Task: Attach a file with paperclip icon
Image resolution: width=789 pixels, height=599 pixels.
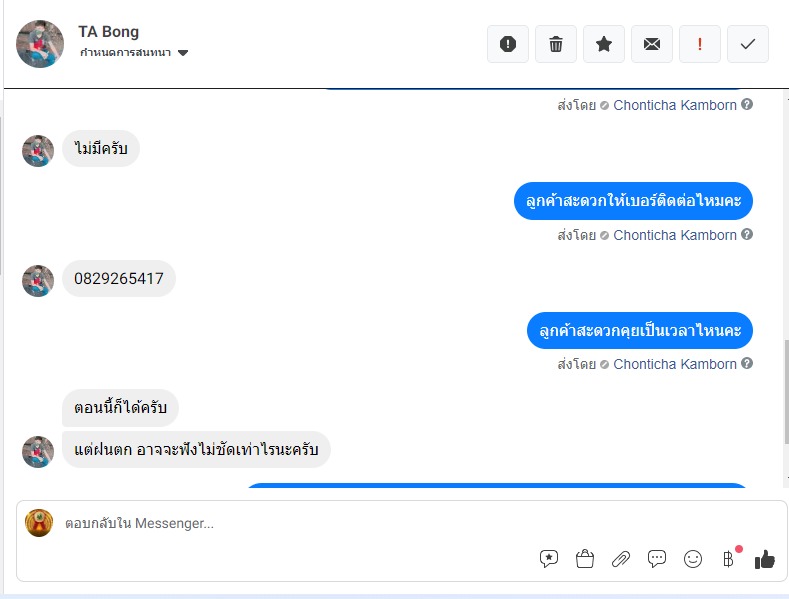Action: [621, 559]
